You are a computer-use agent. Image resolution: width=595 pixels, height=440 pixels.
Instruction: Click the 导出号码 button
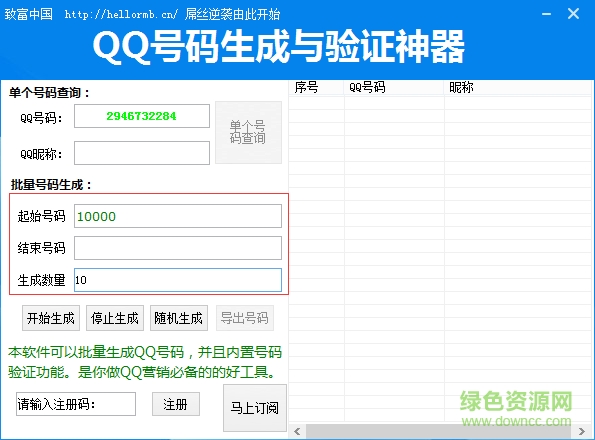point(245,318)
